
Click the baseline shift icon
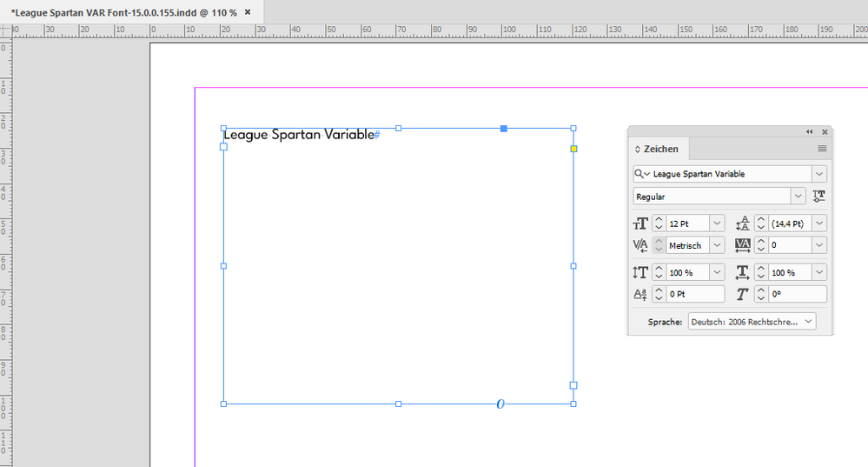click(x=640, y=294)
